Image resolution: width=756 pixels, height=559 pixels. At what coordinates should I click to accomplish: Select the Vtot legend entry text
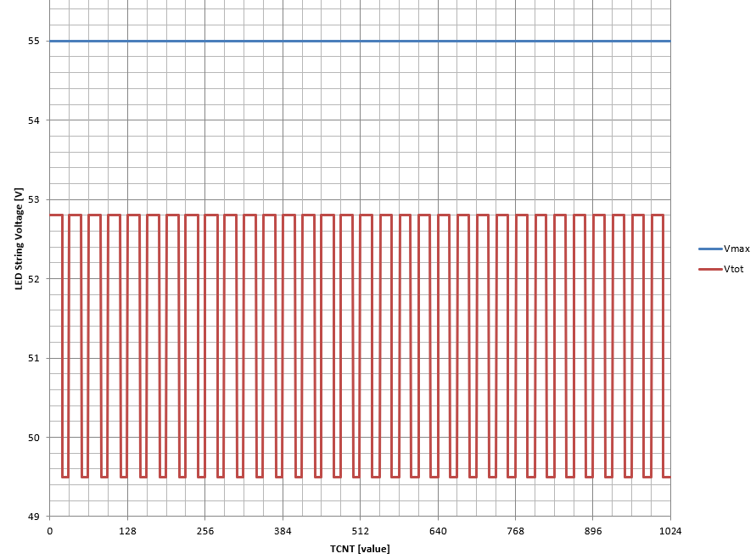tap(734, 269)
